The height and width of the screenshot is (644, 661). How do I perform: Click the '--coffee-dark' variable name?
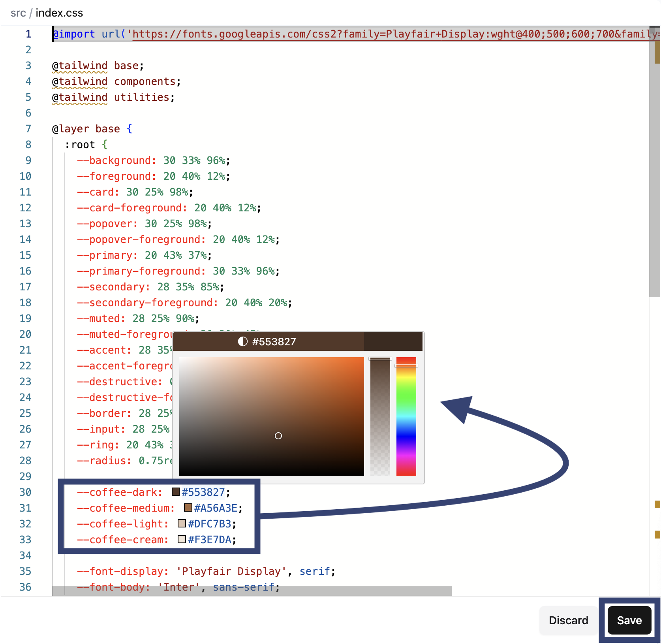tap(117, 492)
